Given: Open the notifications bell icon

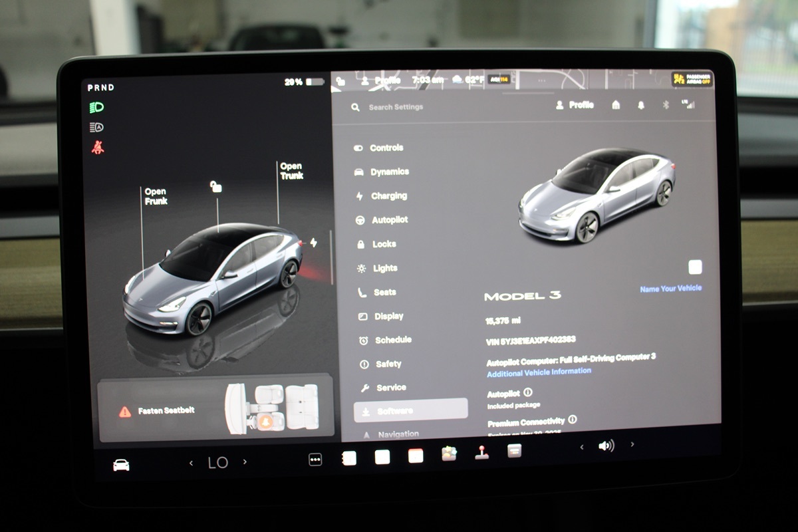Looking at the screenshot, I should [641, 105].
